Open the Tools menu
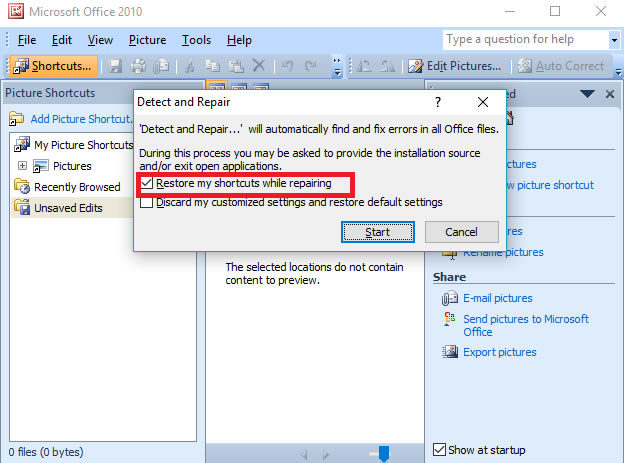 [x=196, y=40]
